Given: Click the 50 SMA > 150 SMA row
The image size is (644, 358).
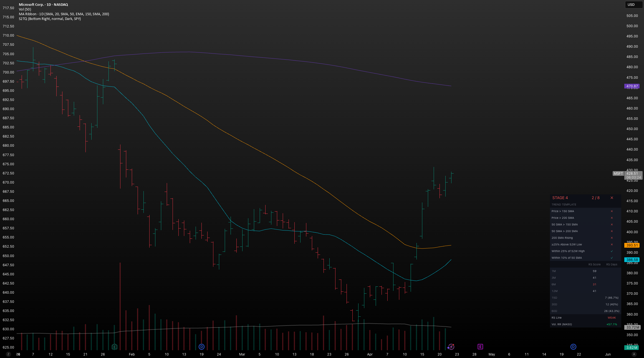Looking at the screenshot, I should pos(585,224).
